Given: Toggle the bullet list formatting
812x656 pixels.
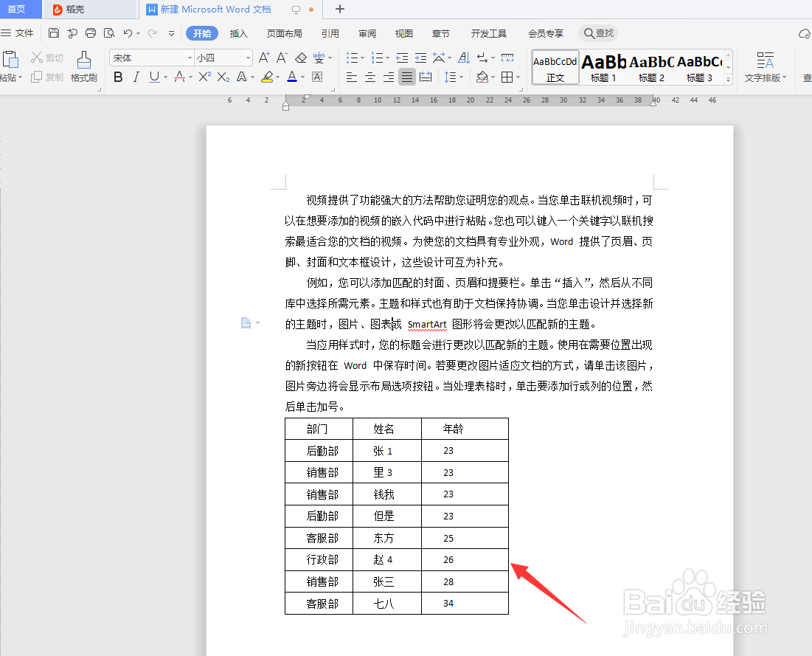Looking at the screenshot, I should click(x=352, y=58).
